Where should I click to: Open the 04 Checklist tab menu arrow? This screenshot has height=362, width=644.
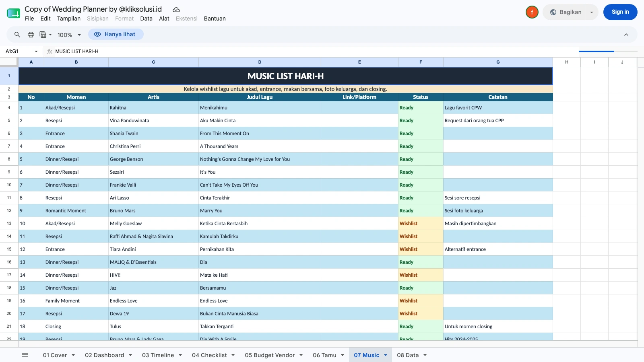(233, 355)
